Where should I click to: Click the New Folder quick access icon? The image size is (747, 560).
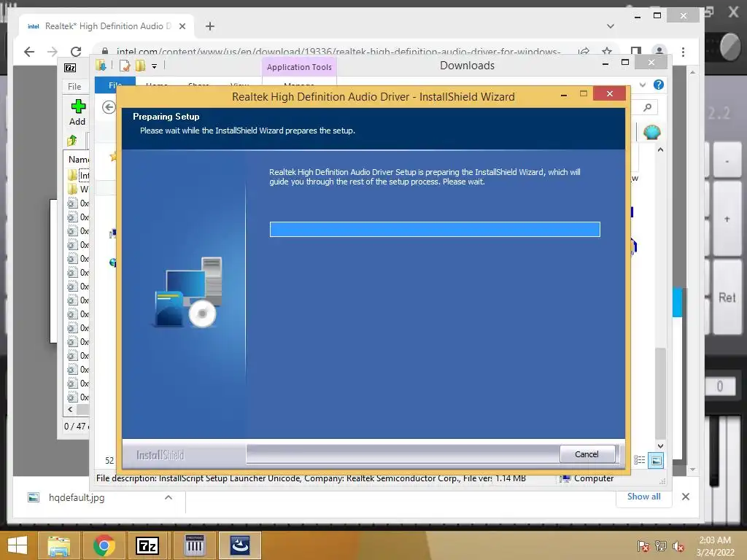141,65
